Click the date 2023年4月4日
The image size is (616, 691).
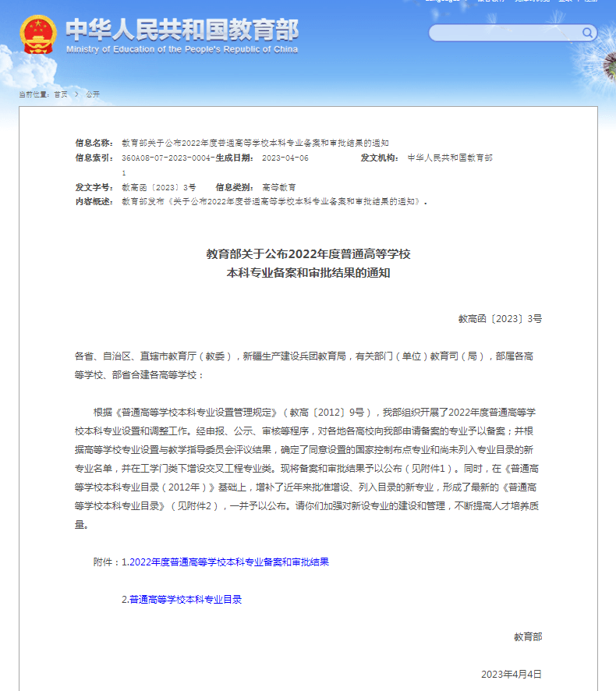pyautogui.click(x=512, y=675)
